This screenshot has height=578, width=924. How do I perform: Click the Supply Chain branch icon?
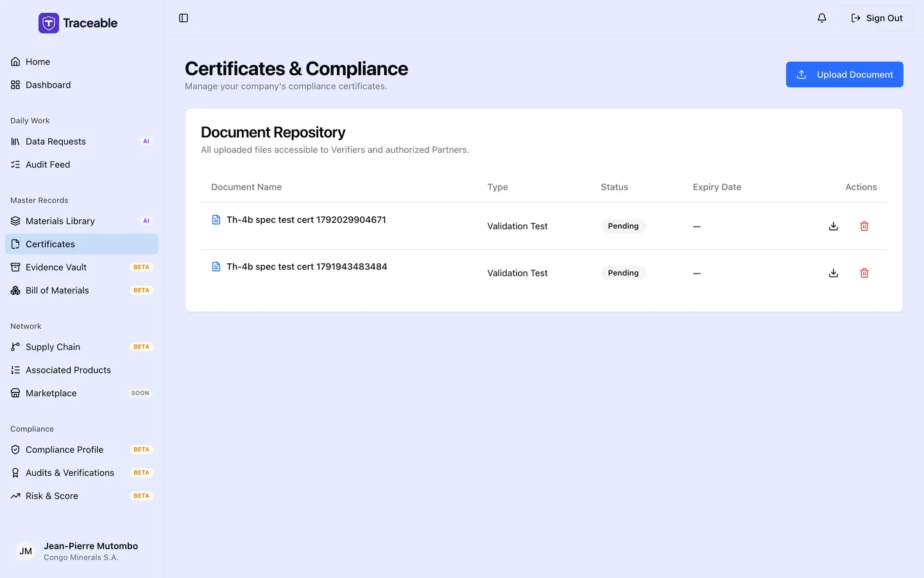[15, 347]
